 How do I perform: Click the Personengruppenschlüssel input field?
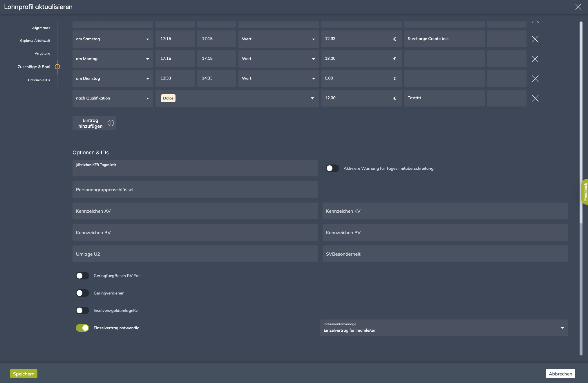tap(195, 190)
